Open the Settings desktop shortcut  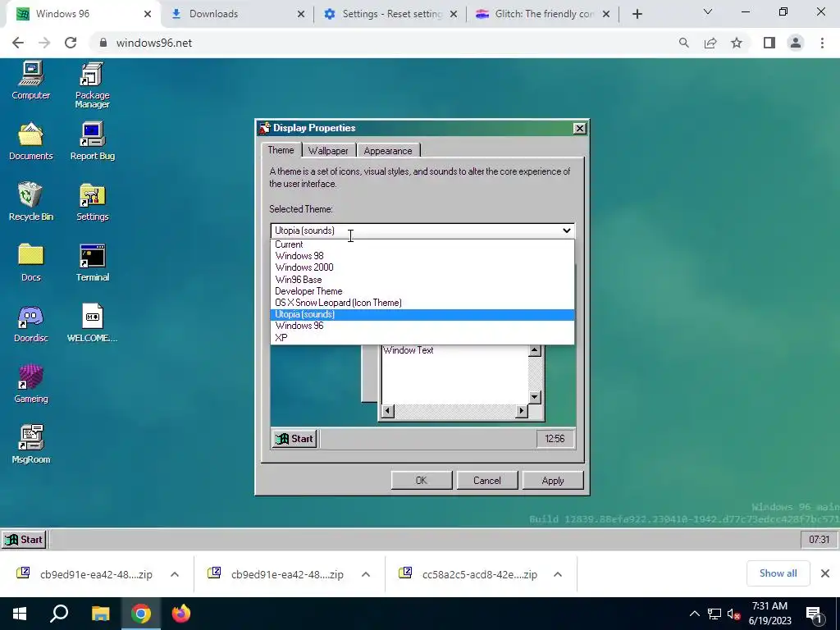click(92, 202)
